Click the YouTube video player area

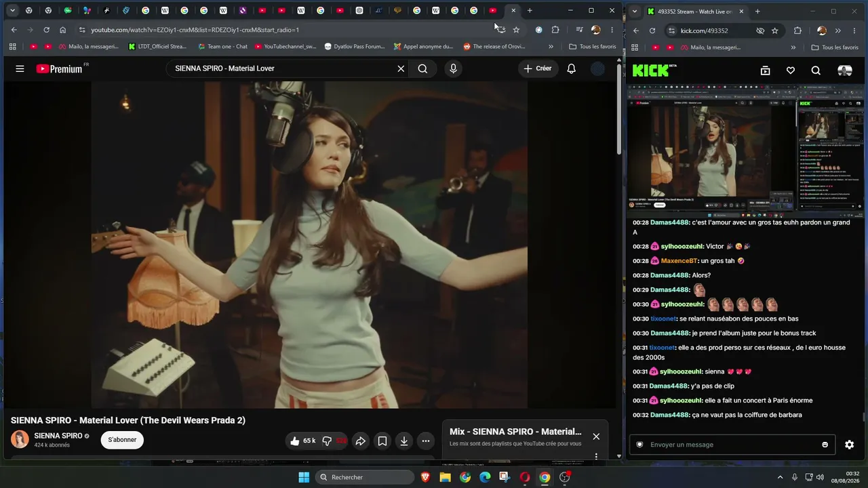[309, 245]
